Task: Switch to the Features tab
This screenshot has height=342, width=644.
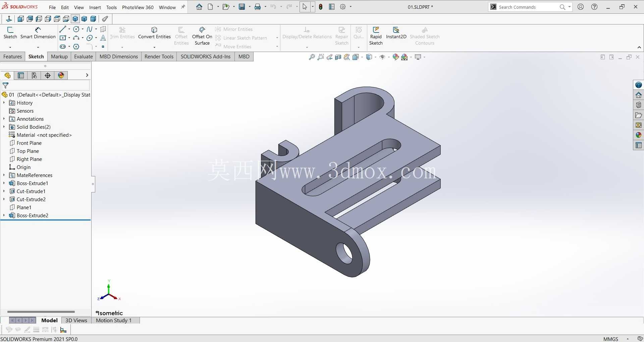Action: pos(12,57)
